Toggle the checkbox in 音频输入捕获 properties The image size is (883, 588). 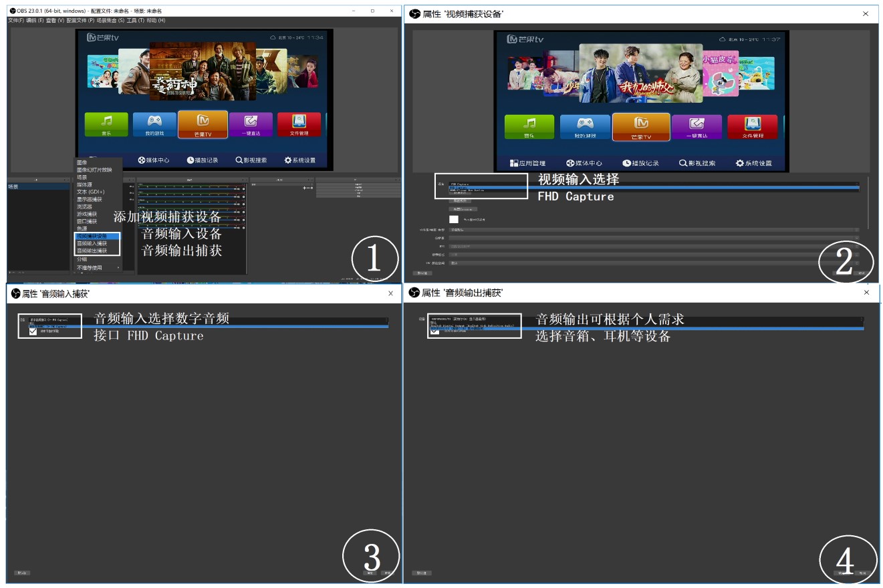(x=33, y=331)
